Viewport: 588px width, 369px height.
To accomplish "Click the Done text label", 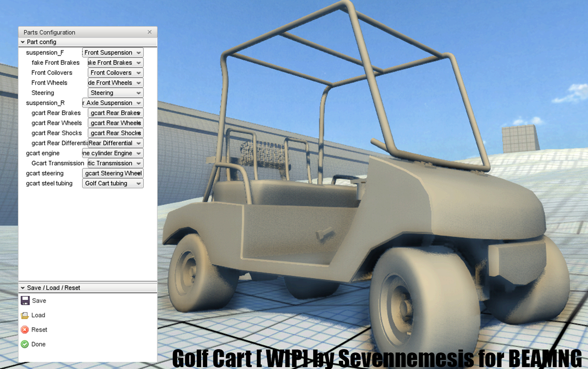I will tap(39, 344).
